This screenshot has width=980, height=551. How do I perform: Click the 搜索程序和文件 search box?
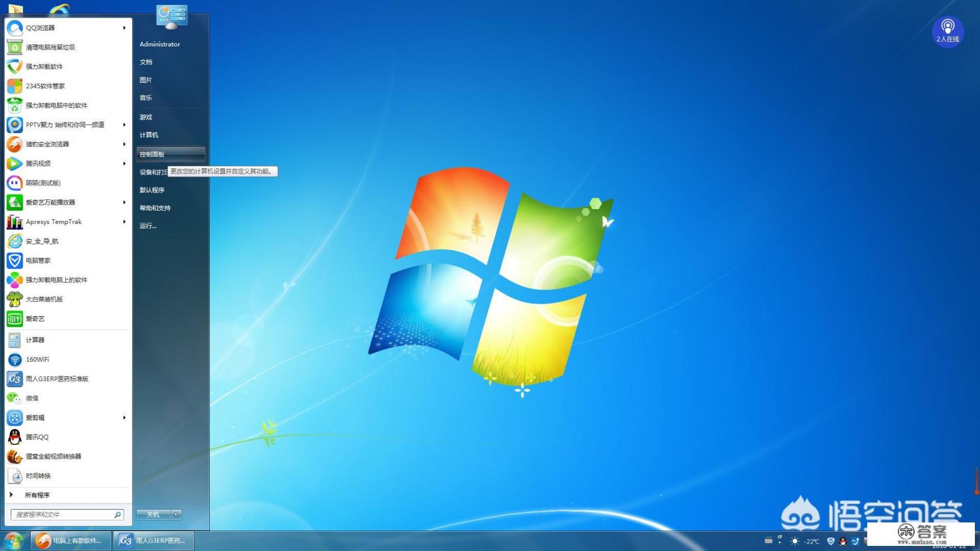(67, 514)
